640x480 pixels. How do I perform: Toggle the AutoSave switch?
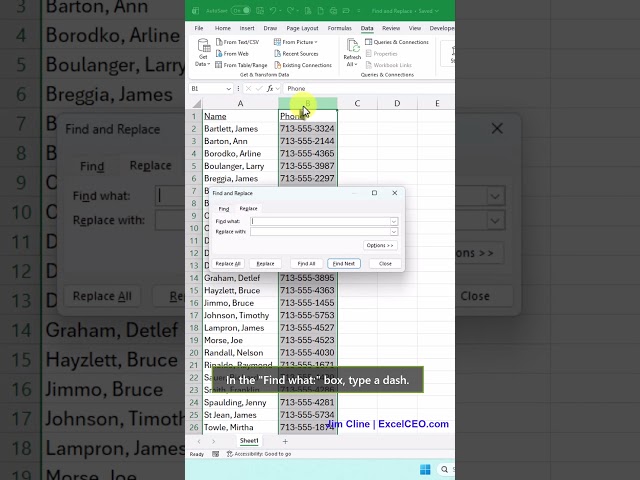coord(240,11)
